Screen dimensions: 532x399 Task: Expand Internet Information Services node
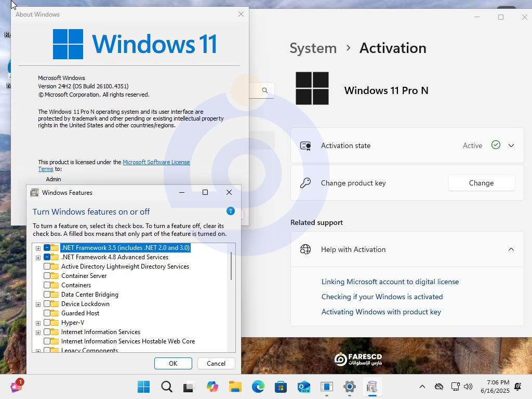click(x=38, y=333)
